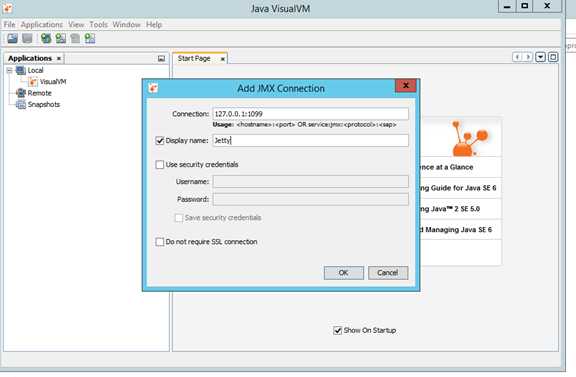
Task: Click the grayed Save toolbar icon
Action: (27, 38)
